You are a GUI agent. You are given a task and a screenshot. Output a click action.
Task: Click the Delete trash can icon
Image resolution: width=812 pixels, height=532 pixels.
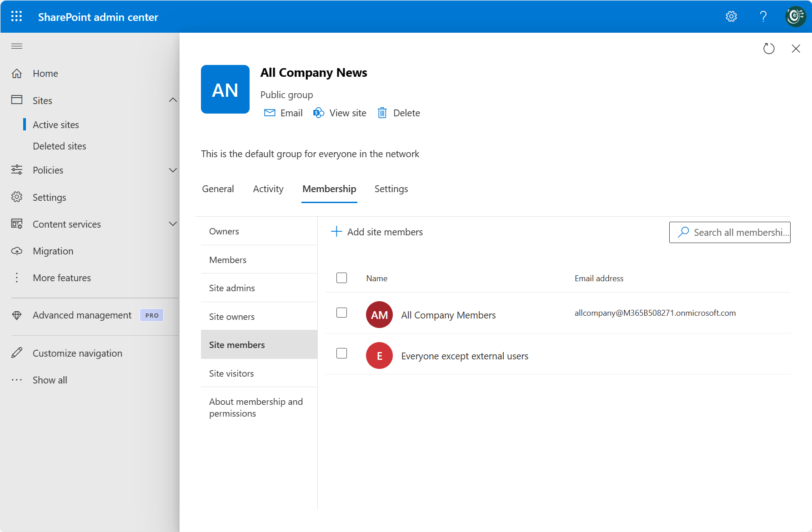click(x=382, y=113)
